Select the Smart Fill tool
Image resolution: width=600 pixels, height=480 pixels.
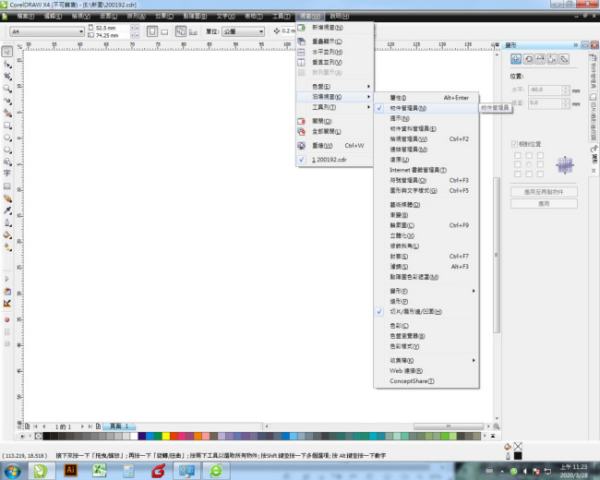(x=7, y=113)
